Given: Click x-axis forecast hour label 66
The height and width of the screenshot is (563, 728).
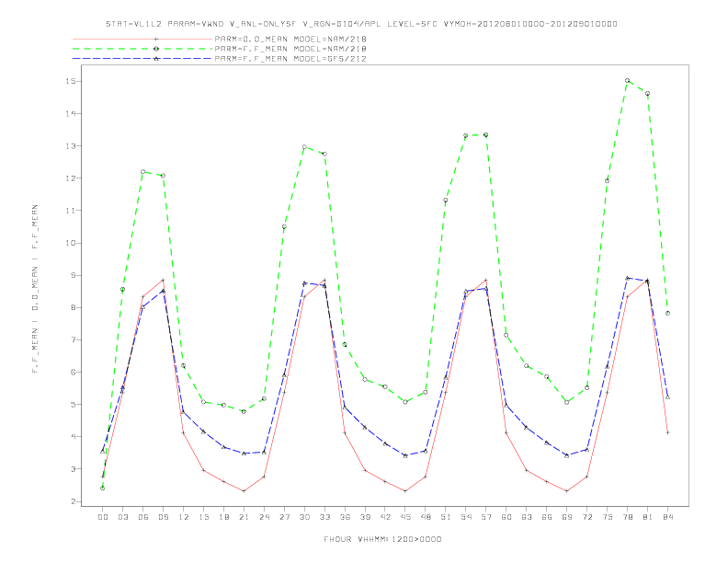Looking at the screenshot, I should tap(547, 517).
